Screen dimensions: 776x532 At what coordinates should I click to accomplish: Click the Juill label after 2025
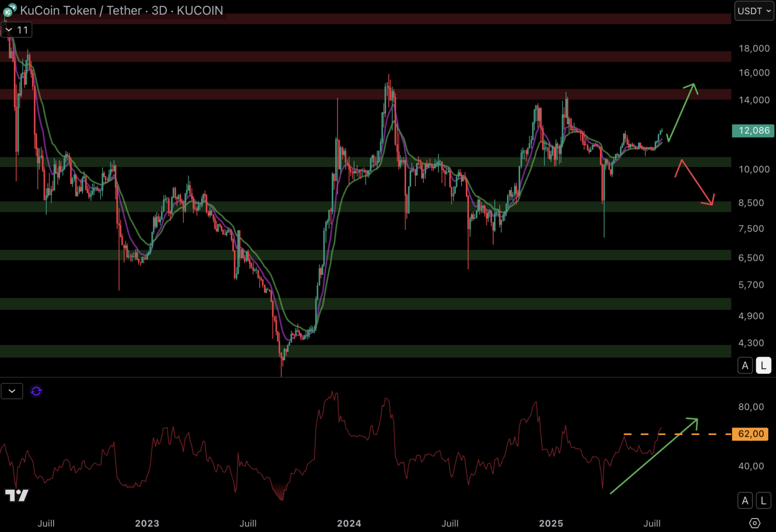[x=652, y=524]
